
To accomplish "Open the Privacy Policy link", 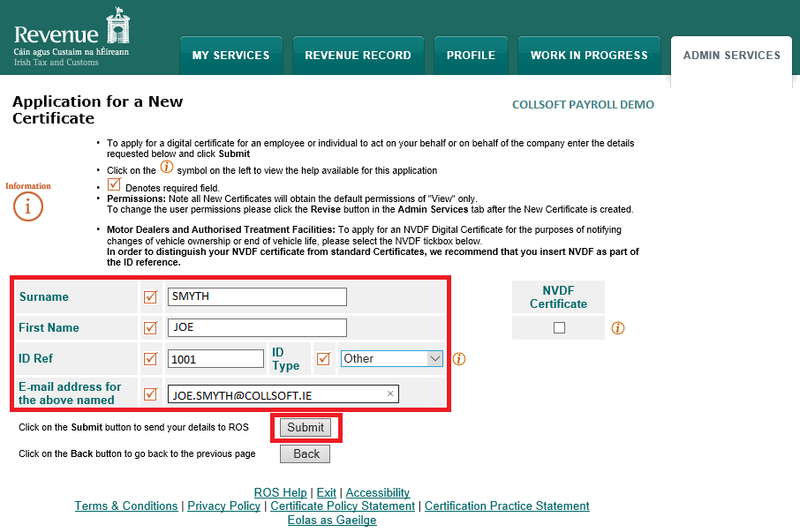I will [223, 506].
